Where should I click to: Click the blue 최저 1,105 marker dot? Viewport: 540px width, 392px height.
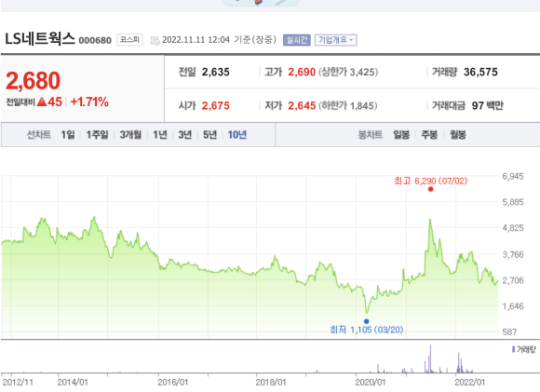pos(367,321)
